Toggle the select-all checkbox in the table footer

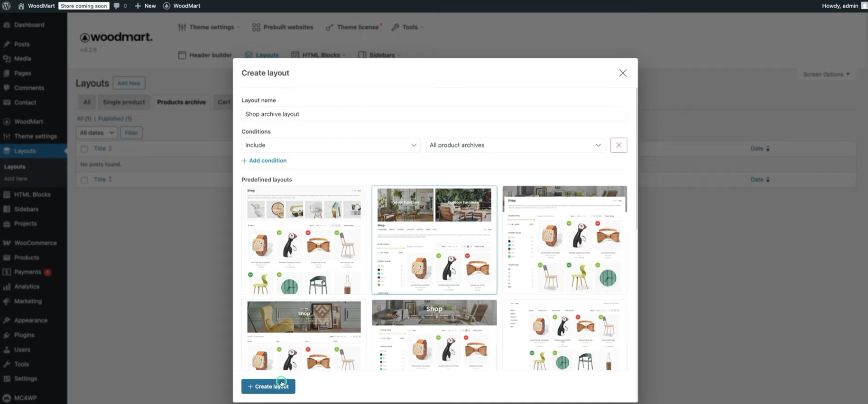(84, 180)
